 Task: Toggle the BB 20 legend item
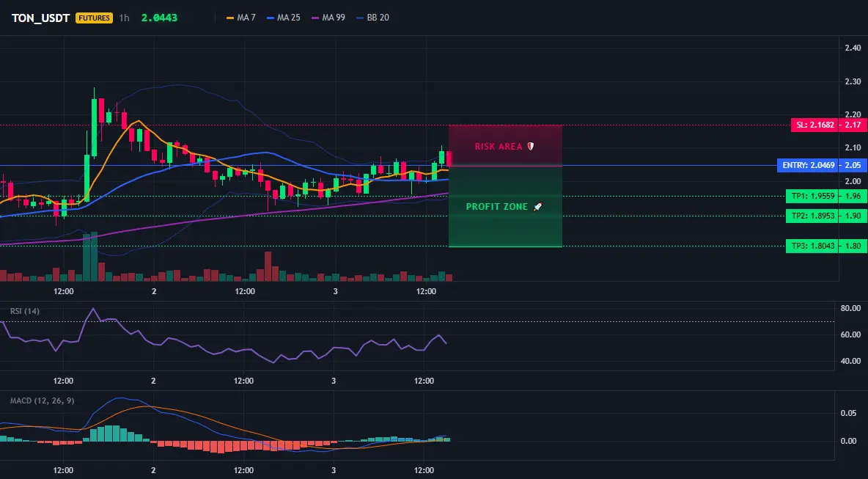(x=372, y=18)
